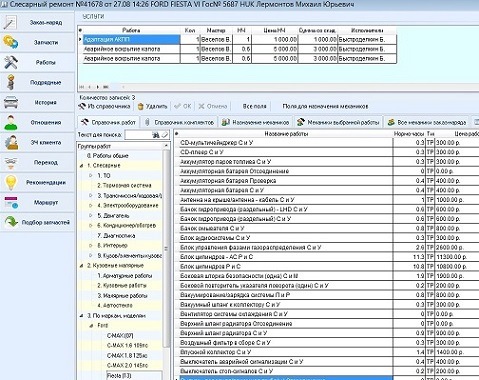479x380 pixels.
Task: Click the binoculars search icon
Action: 156,135
